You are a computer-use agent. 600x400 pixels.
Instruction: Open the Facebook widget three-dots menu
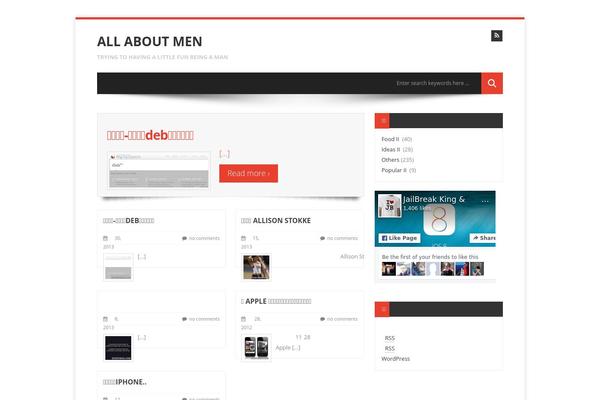tap(485, 201)
